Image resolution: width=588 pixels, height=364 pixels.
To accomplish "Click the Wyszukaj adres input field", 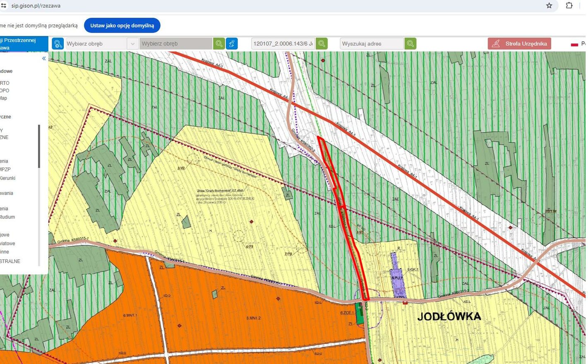I will [372, 43].
